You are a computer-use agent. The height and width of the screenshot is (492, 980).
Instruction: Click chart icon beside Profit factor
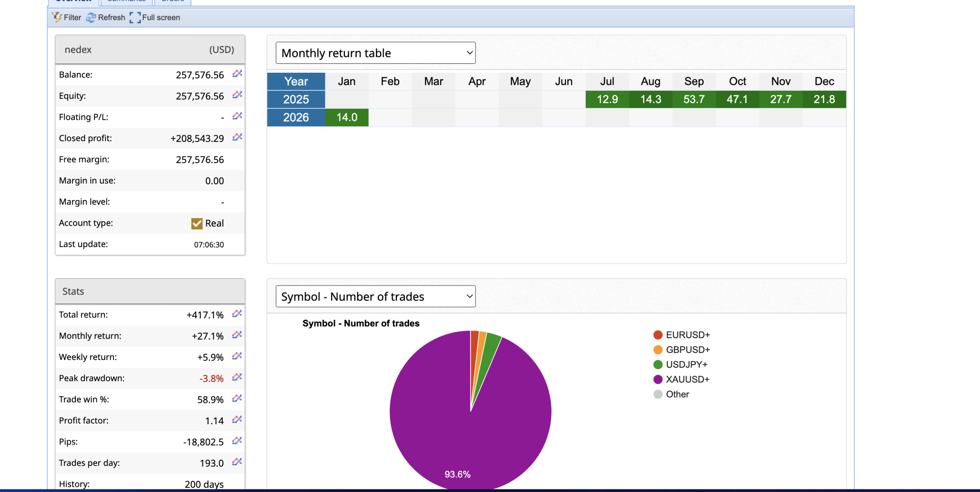[x=237, y=420]
